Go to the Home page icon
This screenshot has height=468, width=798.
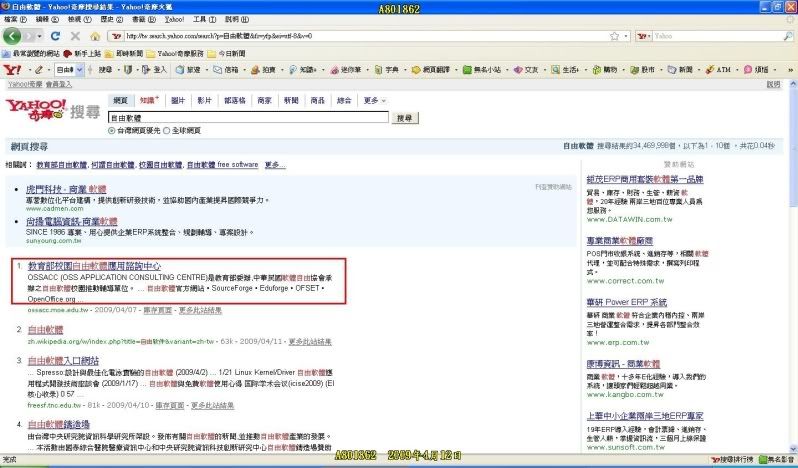click(95, 36)
